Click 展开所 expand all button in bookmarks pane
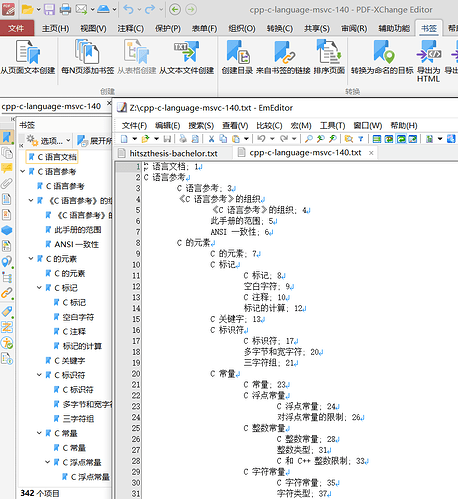Viewport: 458px width, 499px height. click(95, 141)
